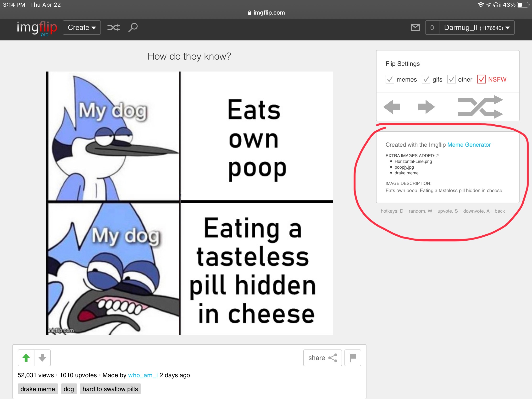The height and width of the screenshot is (399, 532).
Task: Click the shuffle icon in the top navbar
Action: (x=114, y=28)
